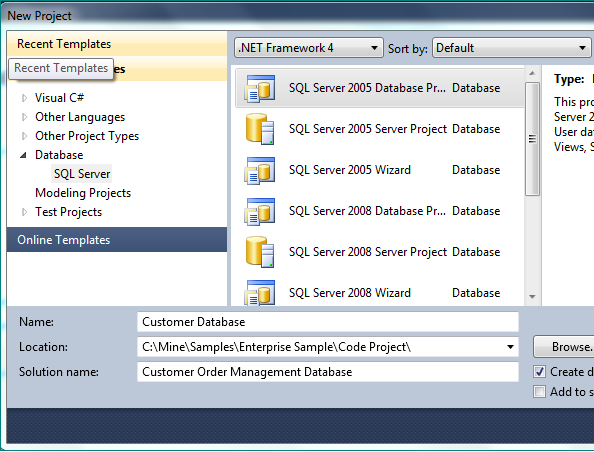Enable the Add to source control checkbox

[539, 391]
